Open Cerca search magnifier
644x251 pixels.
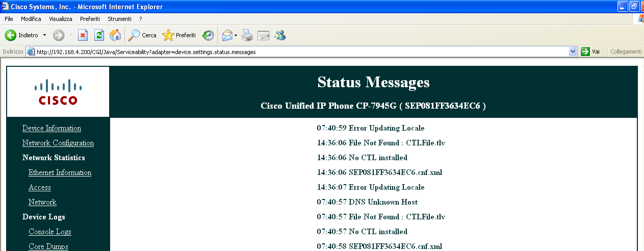pos(142,35)
